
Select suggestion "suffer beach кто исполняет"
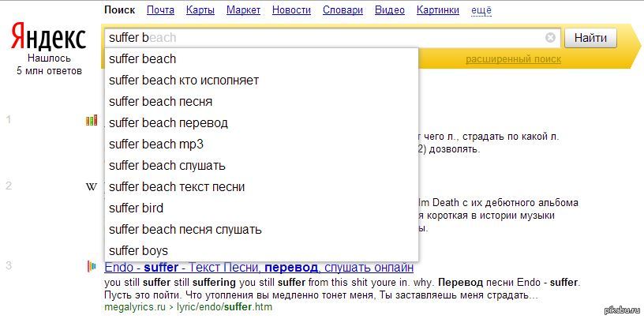(184, 81)
